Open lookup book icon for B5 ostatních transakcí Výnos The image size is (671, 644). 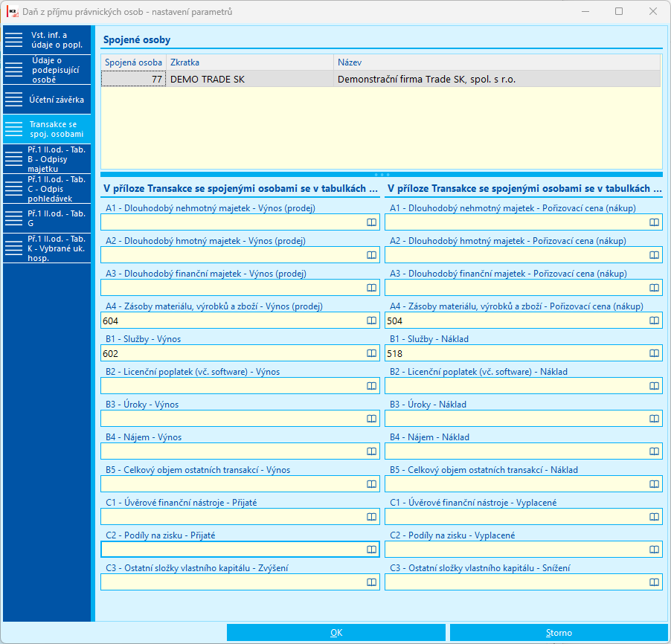[371, 484]
